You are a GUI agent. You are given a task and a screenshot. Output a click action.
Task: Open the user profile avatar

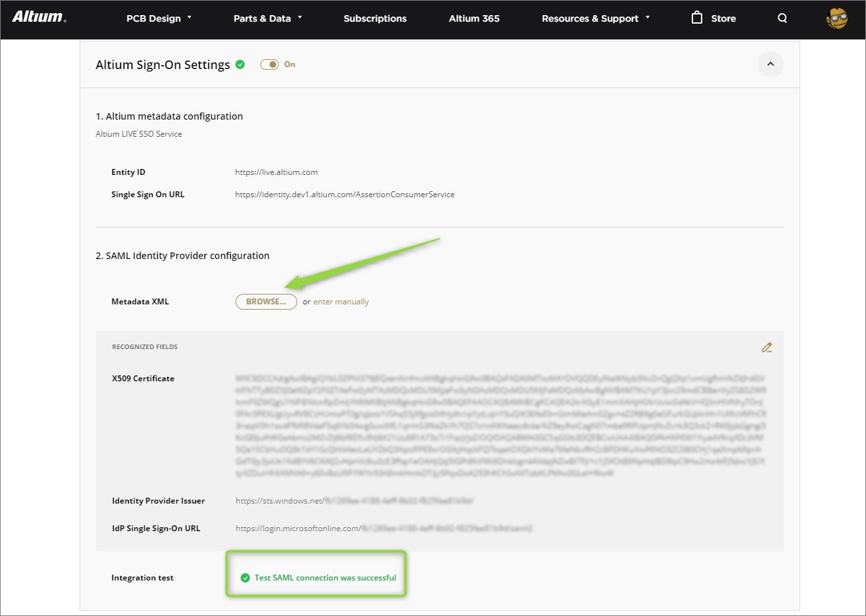pyautogui.click(x=836, y=18)
